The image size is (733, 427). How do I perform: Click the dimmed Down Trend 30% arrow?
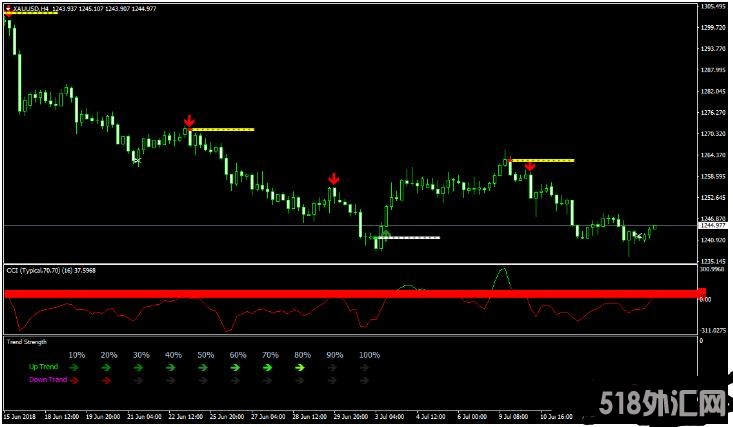point(138,380)
